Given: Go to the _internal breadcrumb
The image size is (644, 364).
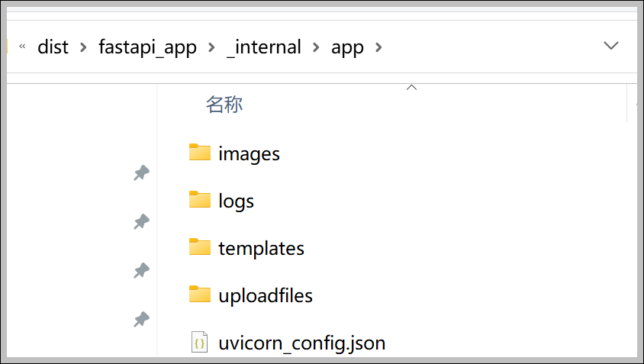Looking at the screenshot, I should (x=264, y=47).
